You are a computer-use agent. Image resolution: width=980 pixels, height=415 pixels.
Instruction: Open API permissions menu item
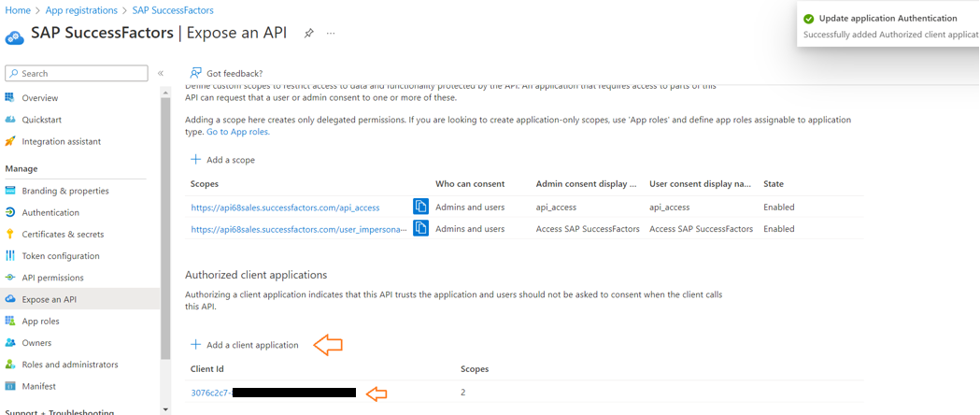[x=52, y=278]
